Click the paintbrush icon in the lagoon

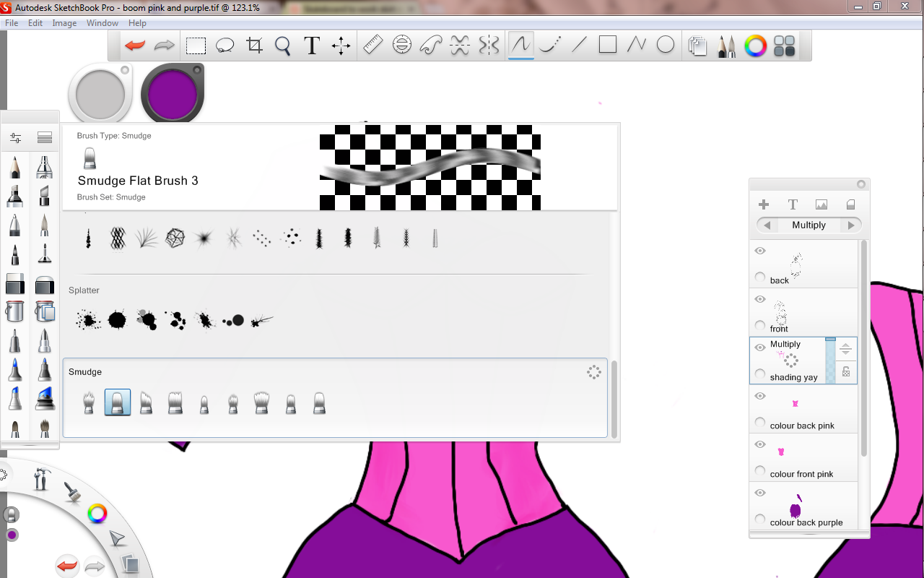pos(72,493)
